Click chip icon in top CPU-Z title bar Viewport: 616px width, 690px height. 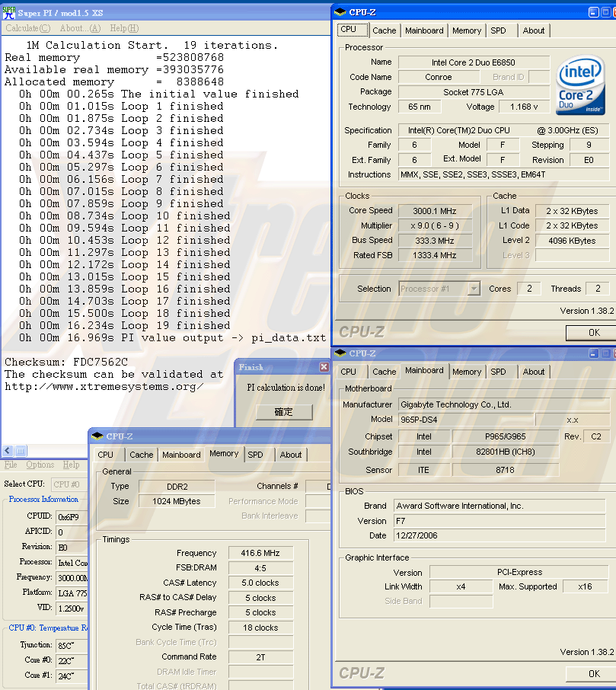[x=340, y=12]
